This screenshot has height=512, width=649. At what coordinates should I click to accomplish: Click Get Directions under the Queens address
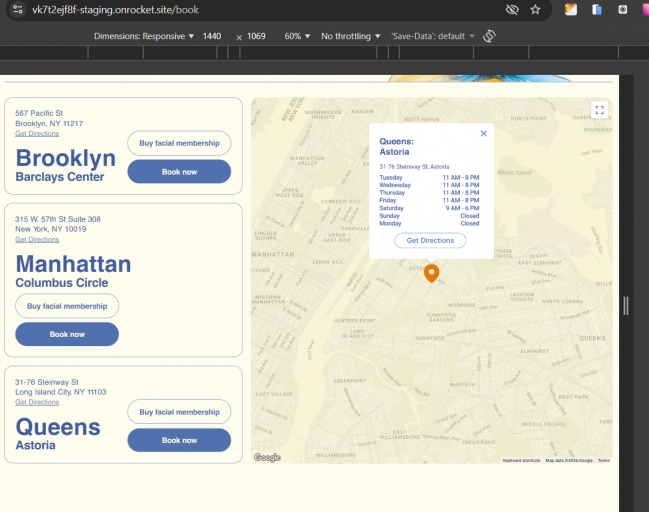point(37,402)
